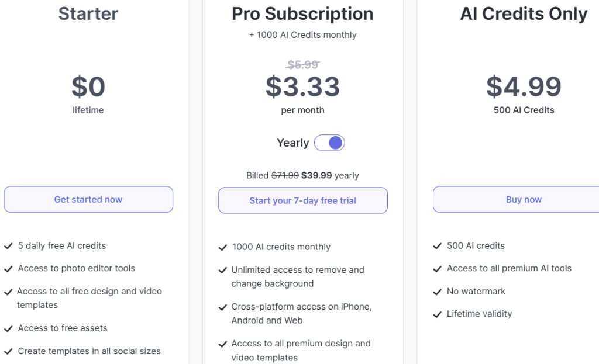Click checkmark beside Access to all premium AI tools
This screenshot has width=599, height=364.
(x=438, y=269)
